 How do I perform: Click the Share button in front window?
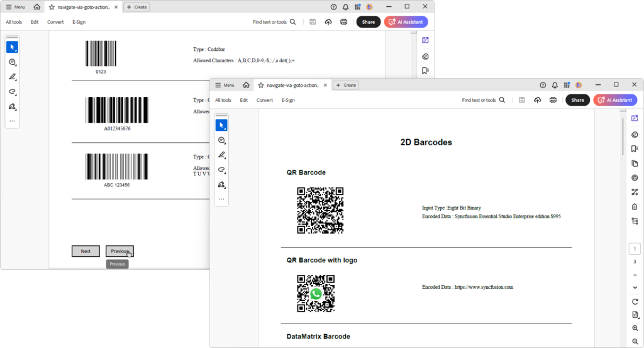point(577,100)
